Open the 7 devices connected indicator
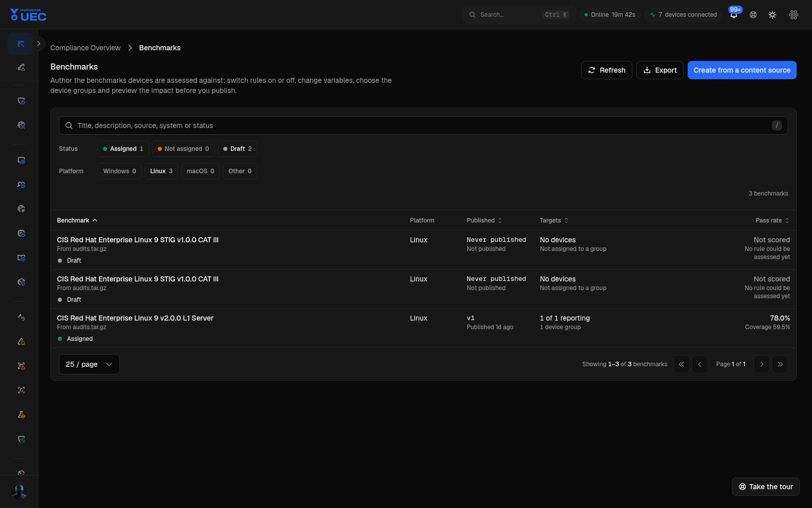 (683, 15)
